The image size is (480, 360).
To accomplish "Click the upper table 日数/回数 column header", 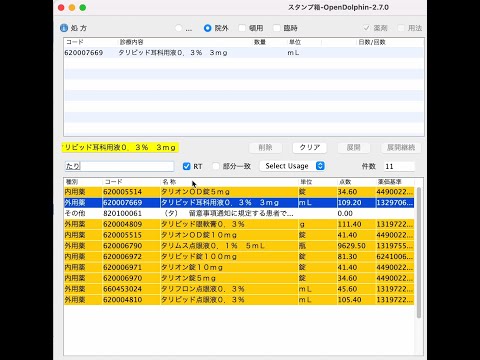I will tap(389, 42).
